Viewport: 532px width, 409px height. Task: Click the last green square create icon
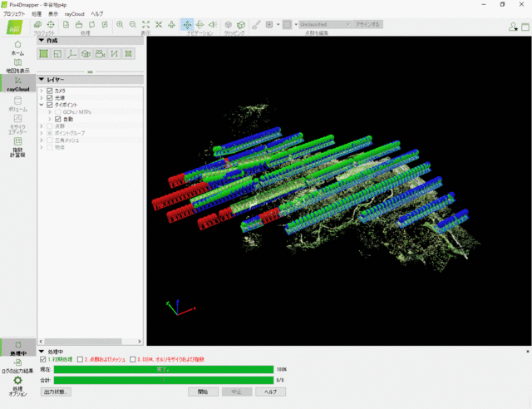[x=129, y=54]
